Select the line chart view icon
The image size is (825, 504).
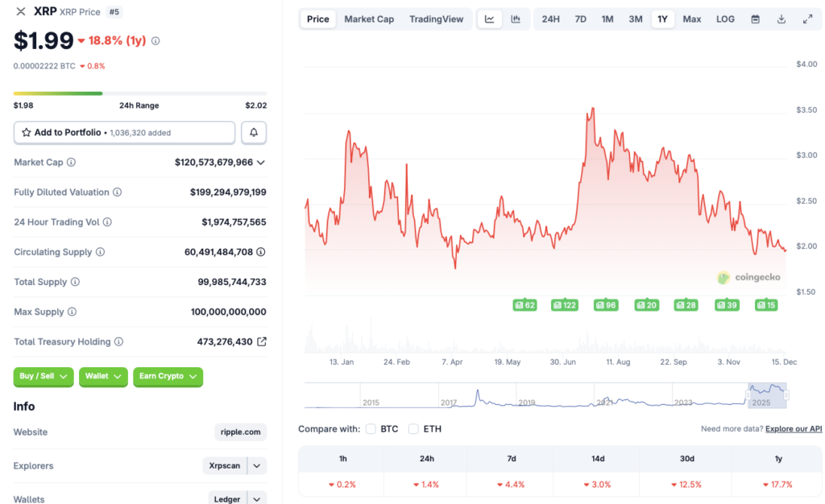[489, 19]
